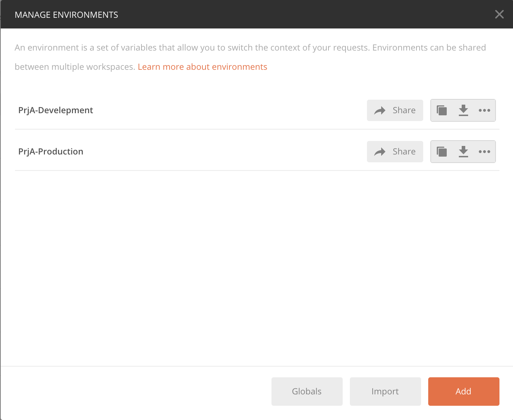Share the PrjA-Production environment

point(395,152)
